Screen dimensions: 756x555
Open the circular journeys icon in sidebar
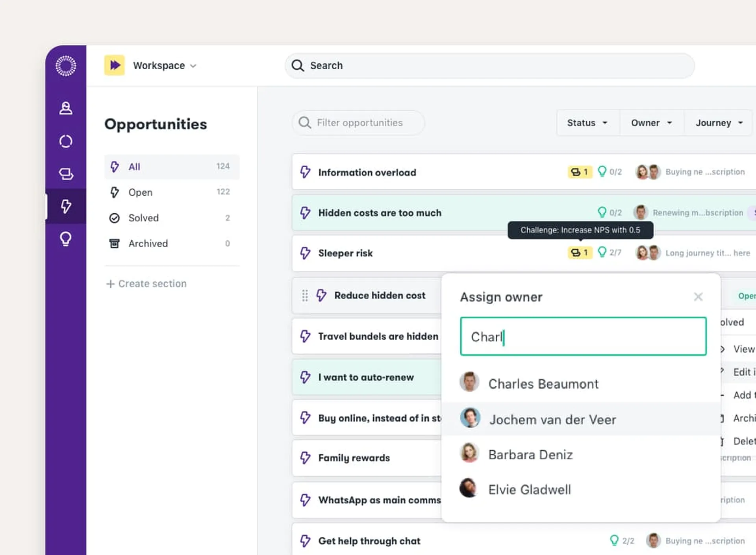66,141
